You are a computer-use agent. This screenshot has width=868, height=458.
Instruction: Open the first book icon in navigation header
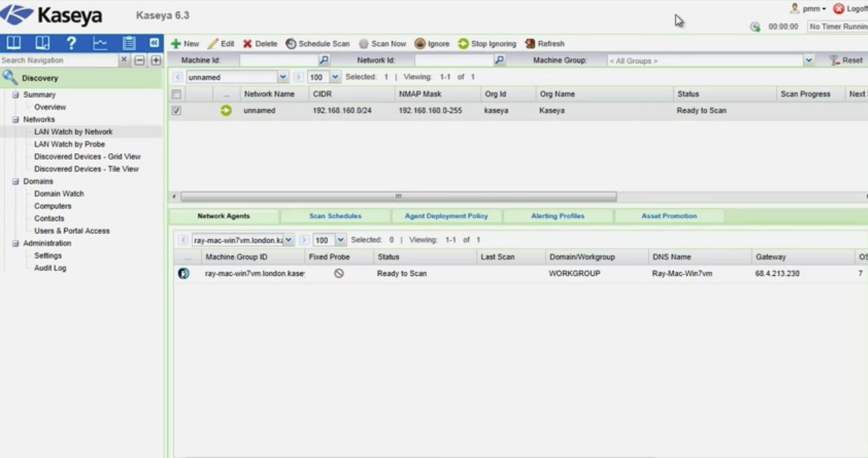click(14, 43)
